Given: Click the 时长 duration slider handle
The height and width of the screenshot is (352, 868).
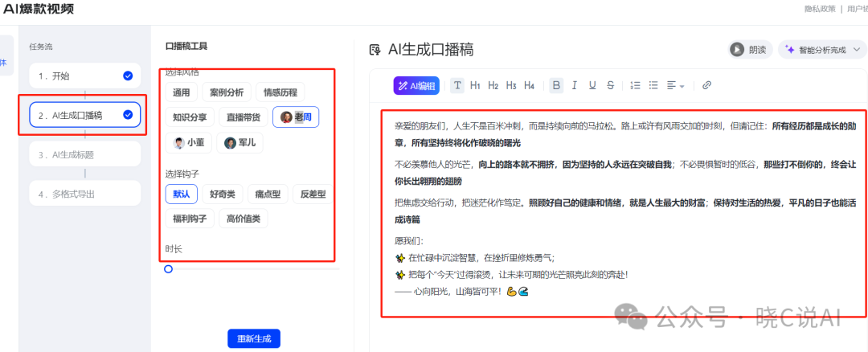Looking at the screenshot, I should [x=168, y=269].
